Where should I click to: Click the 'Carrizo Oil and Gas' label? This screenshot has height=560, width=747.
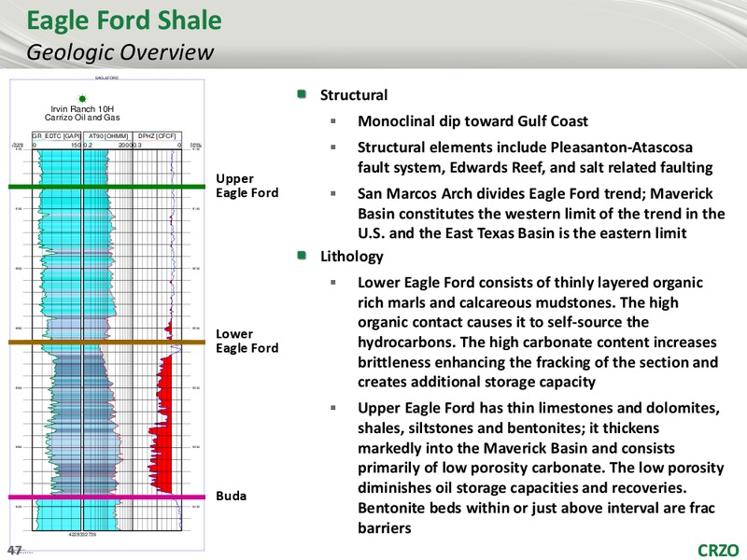pyautogui.click(x=82, y=118)
